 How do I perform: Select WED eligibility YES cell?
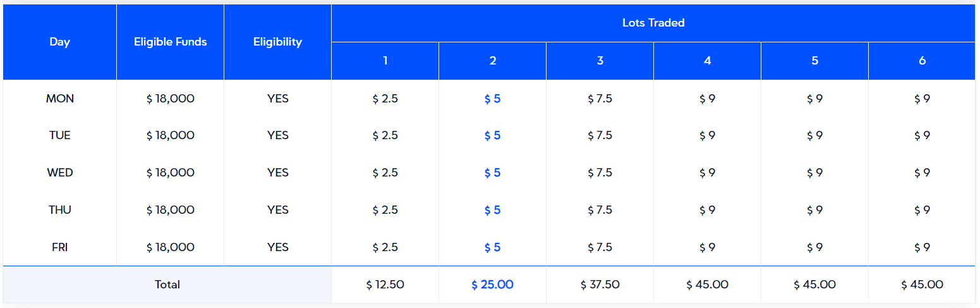pyautogui.click(x=278, y=173)
